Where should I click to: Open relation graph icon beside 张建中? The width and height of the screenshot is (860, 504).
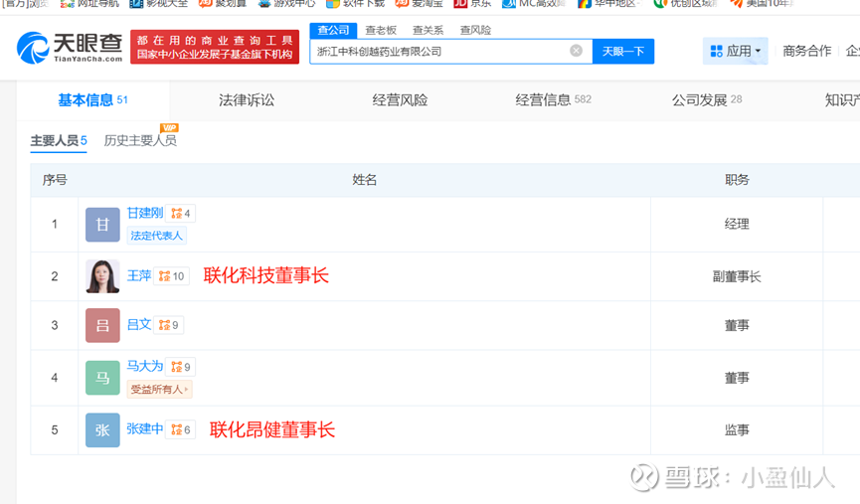pyautogui.click(x=177, y=430)
